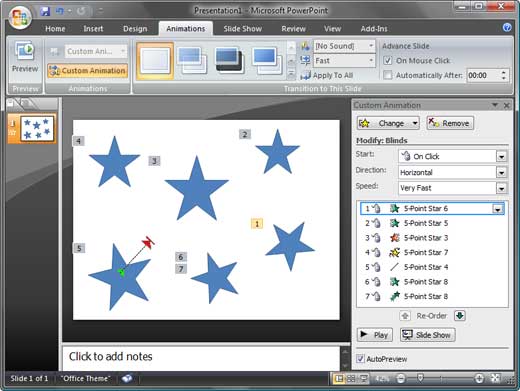Screen dimensions: 520x391
Task: Close the Custom Animation task pane
Action: [x=507, y=105]
